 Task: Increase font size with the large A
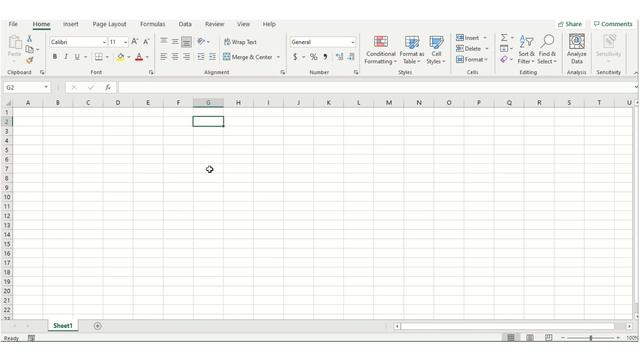coord(135,42)
